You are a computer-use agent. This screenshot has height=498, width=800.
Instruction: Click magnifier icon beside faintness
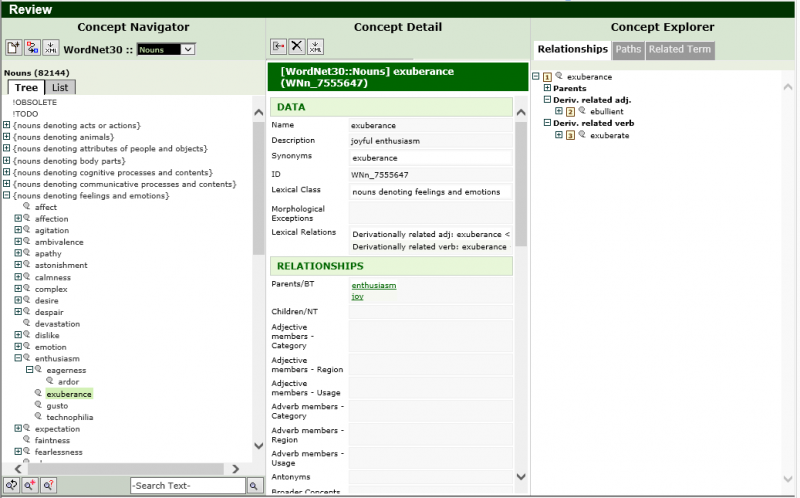point(27,439)
